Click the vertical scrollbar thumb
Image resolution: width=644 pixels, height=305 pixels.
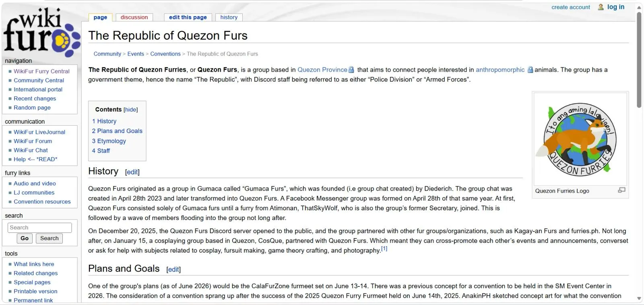639,60
